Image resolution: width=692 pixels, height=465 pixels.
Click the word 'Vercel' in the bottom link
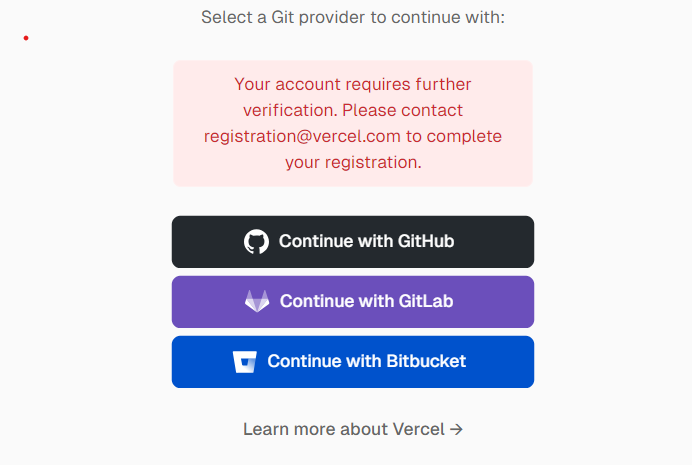[x=418, y=429]
